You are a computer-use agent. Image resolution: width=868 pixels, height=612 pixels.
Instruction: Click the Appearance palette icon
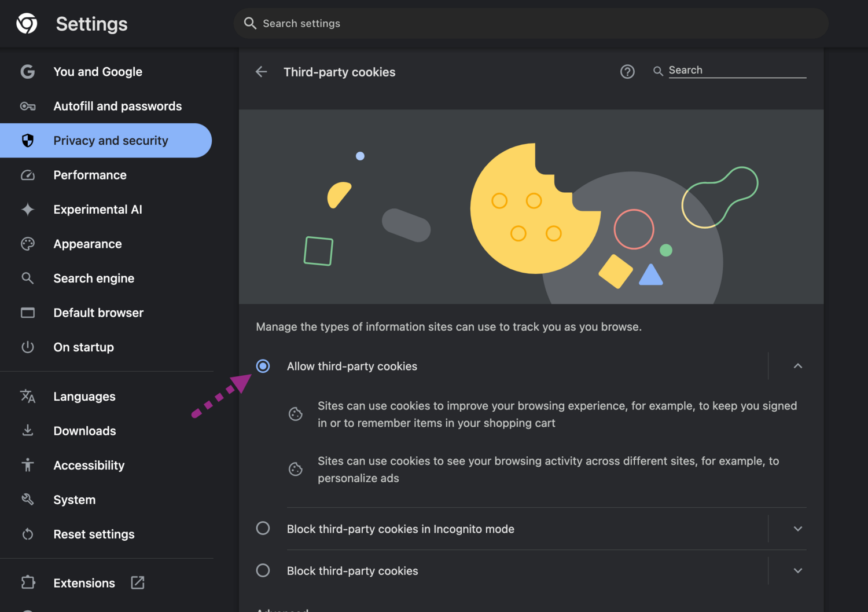pyautogui.click(x=28, y=244)
